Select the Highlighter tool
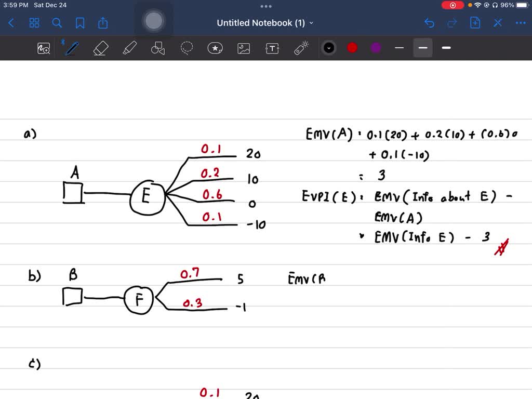Image resolution: width=532 pixels, height=399 pixels. (x=129, y=48)
